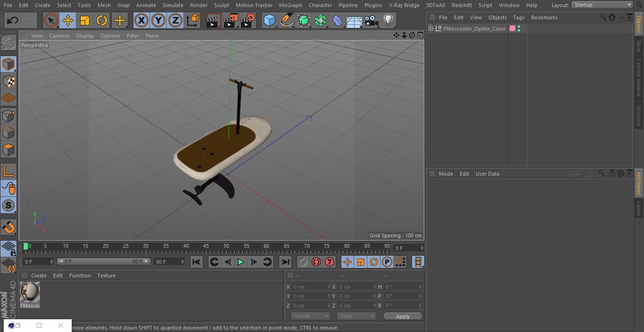Add a Cube primitive object
This screenshot has height=332, width=644.
269,20
